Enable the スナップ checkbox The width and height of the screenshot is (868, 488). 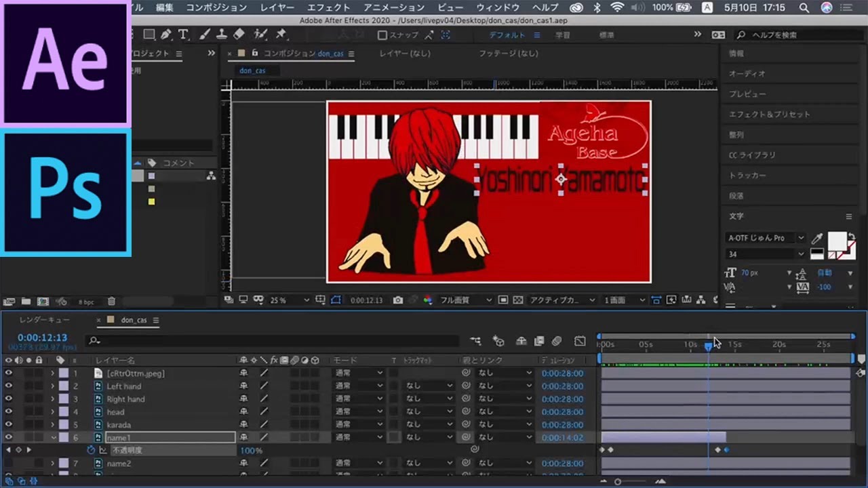click(x=382, y=35)
